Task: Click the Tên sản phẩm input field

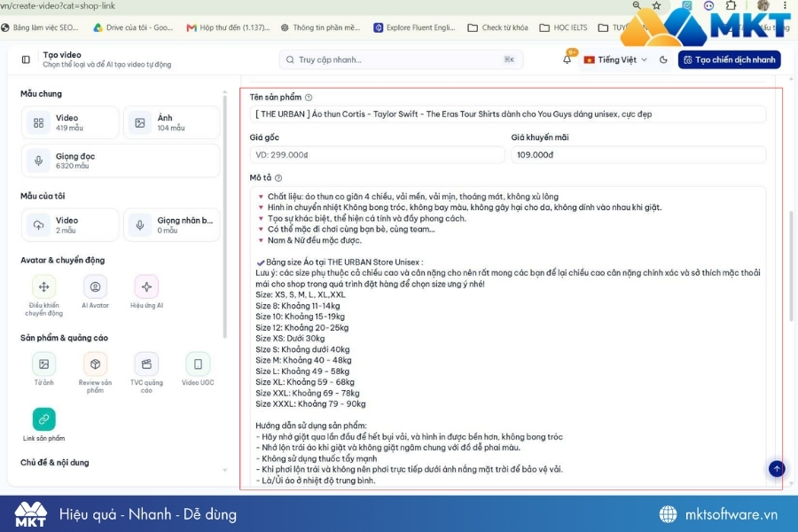Action: [x=507, y=114]
